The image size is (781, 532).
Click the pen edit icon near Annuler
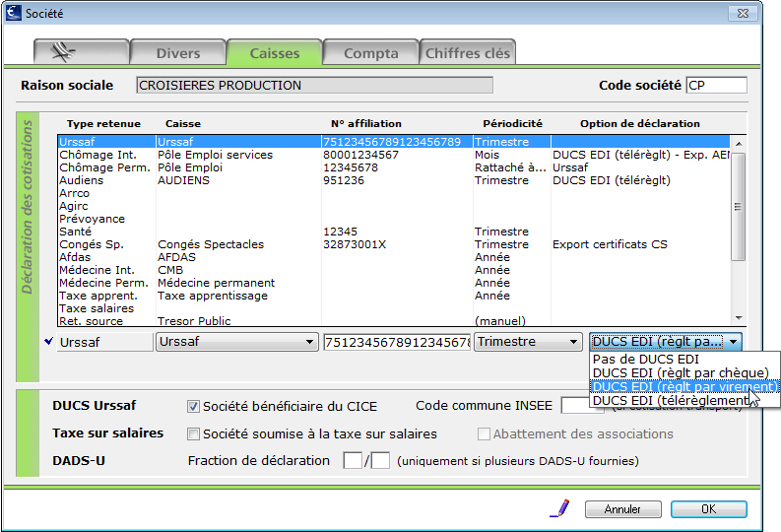click(x=560, y=508)
